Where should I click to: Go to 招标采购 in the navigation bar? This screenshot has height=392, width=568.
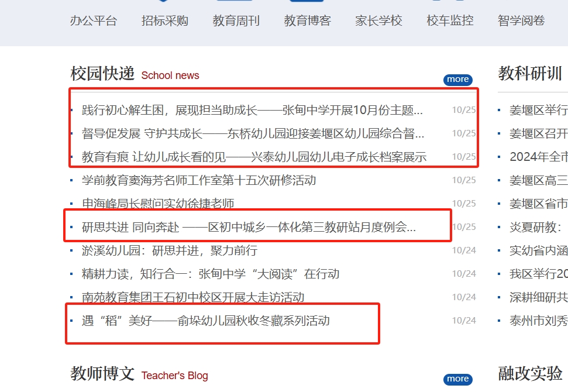165,20
